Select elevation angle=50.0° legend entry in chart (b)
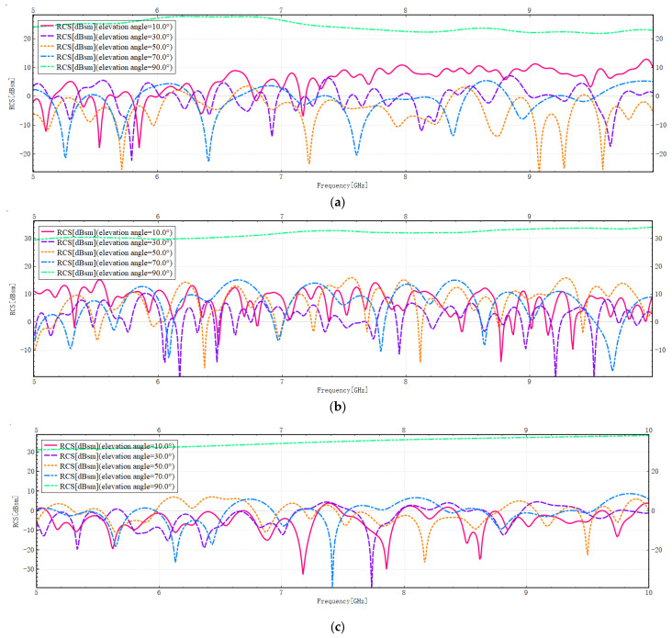 [106, 252]
